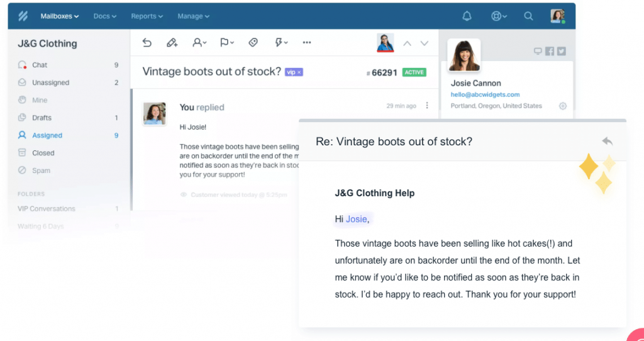Click the hello@abcwidgets.com email link

[x=485, y=94]
